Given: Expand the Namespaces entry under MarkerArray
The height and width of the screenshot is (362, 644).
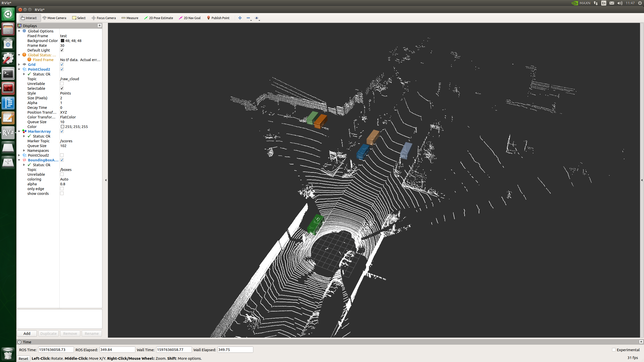Looking at the screenshot, I should (x=24, y=151).
